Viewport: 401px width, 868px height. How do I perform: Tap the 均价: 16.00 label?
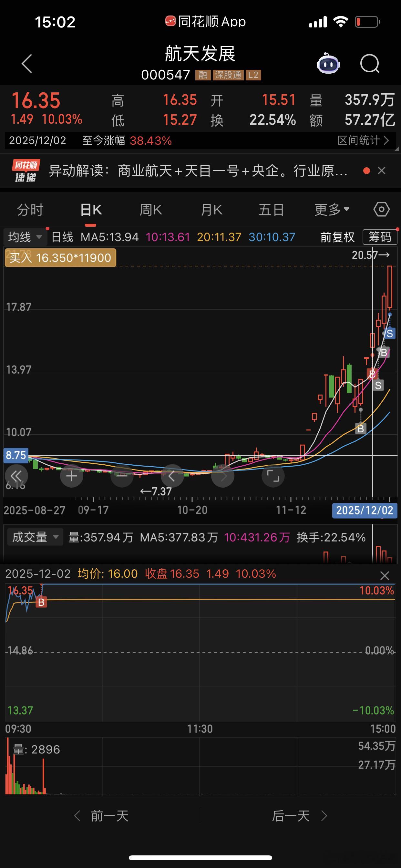coord(108,573)
